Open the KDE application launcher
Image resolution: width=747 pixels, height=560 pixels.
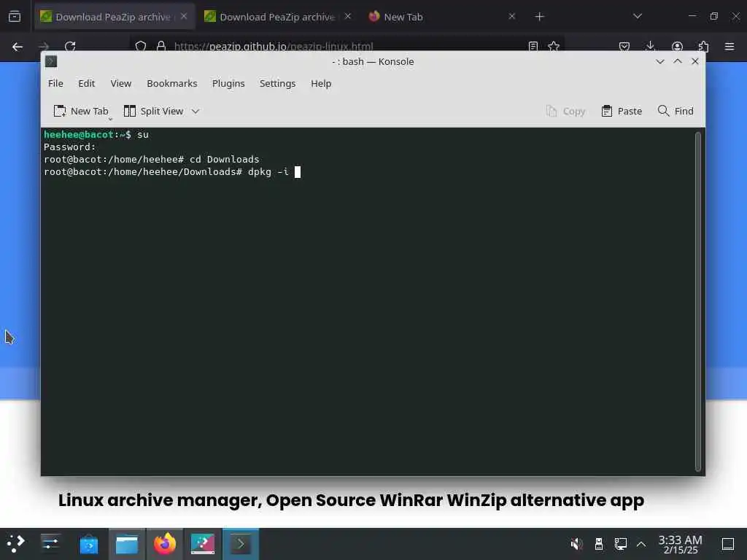coord(16,544)
